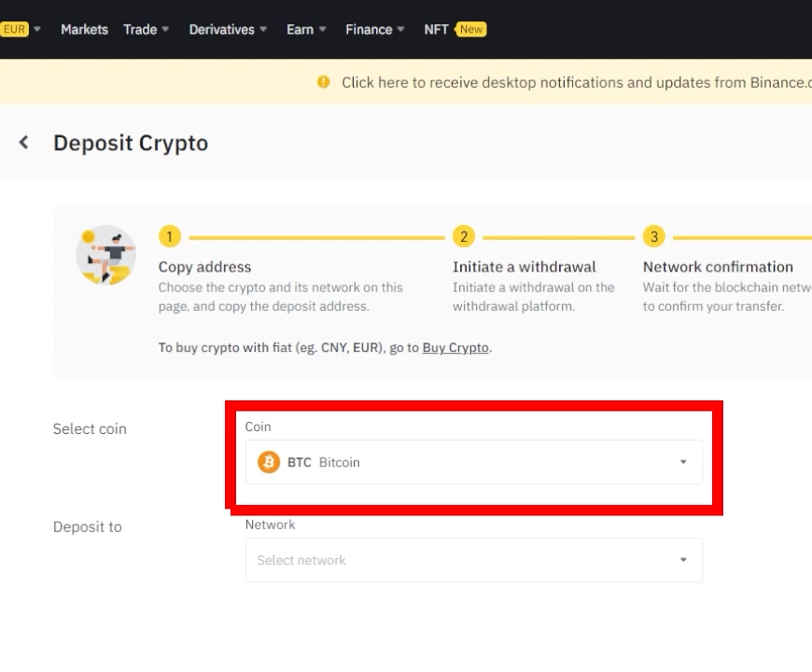Image resolution: width=812 pixels, height=672 pixels.
Task: Open the EUR currency selector
Action: pos(21,30)
